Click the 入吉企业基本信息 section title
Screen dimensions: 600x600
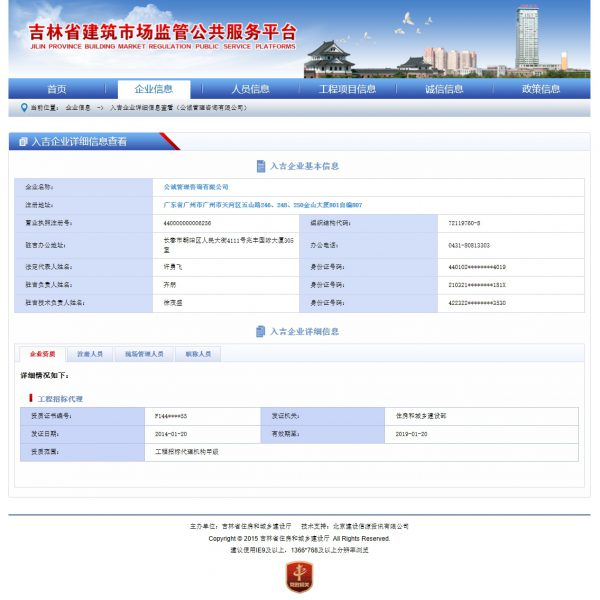pos(305,166)
